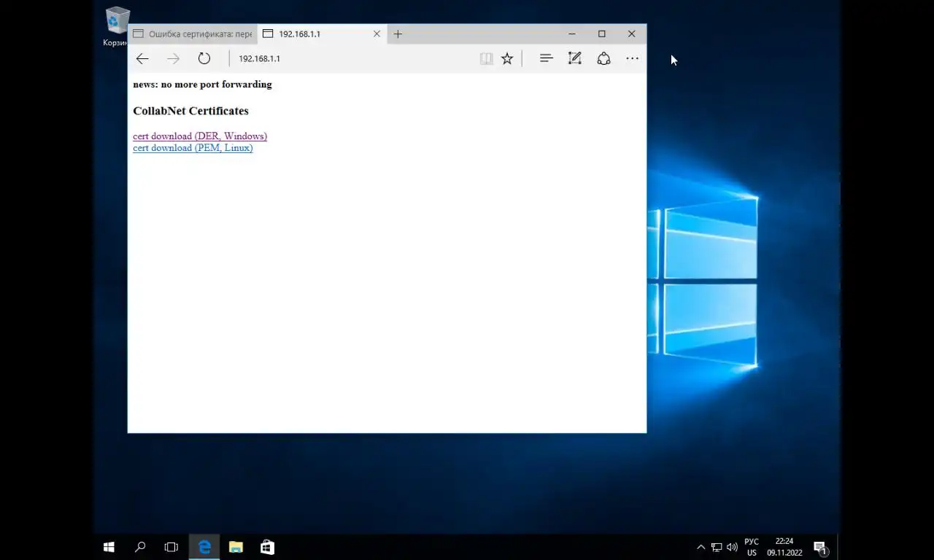Show hidden tray icons chevron
934x560 pixels.
tap(701, 547)
